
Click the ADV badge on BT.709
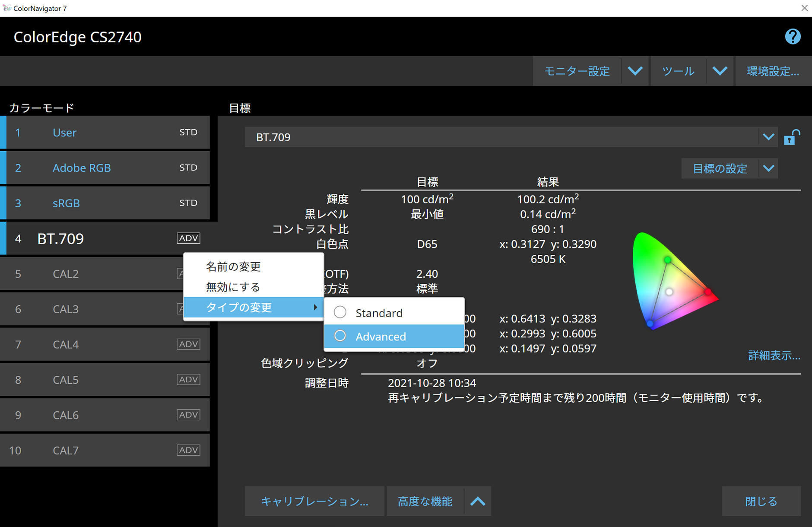click(189, 238)
